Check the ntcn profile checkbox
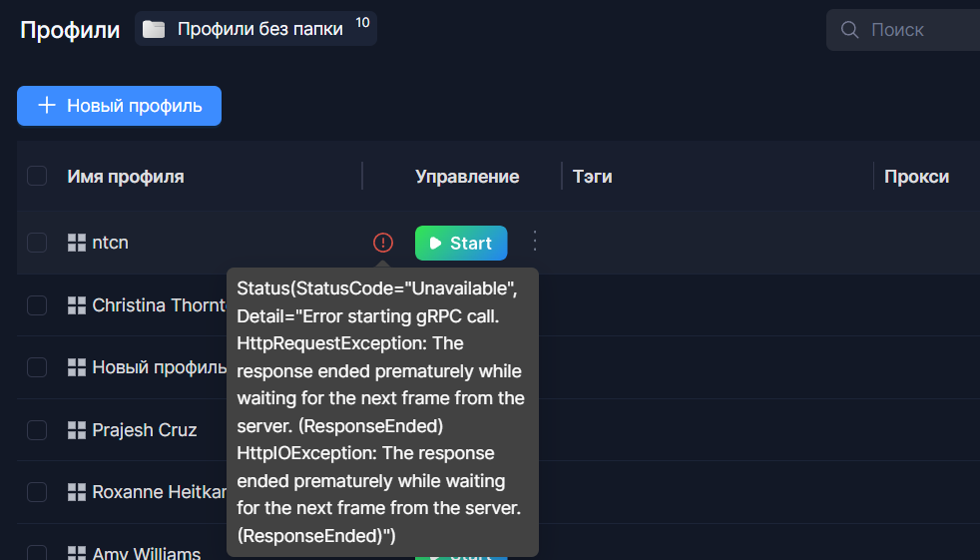The width and height of the screenshot is (980, 560). [37, 243]
